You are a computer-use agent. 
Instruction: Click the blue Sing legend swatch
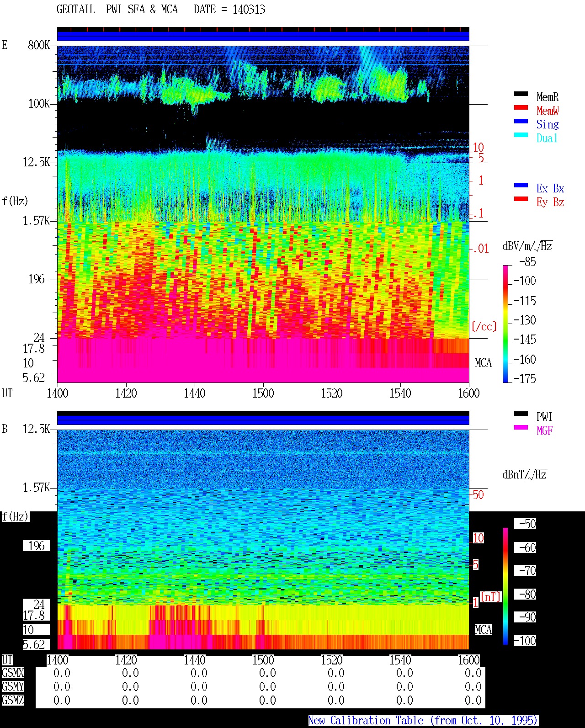click(x=521, y=122)
